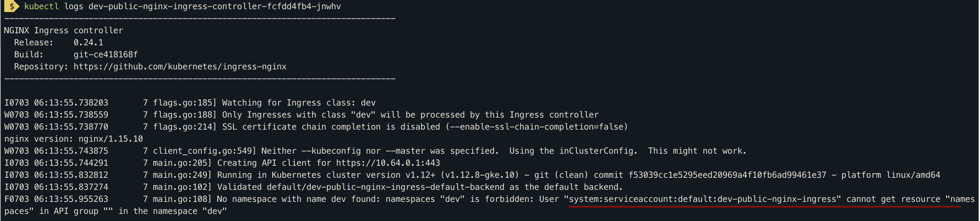Click the git commit hash f53039cc
980x221 pixels.
pyautogui.click(x=727, y=175)
